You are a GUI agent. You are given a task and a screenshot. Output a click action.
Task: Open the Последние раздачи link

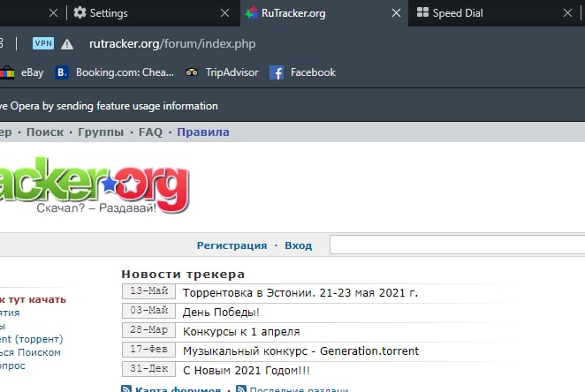click(299, 389)
